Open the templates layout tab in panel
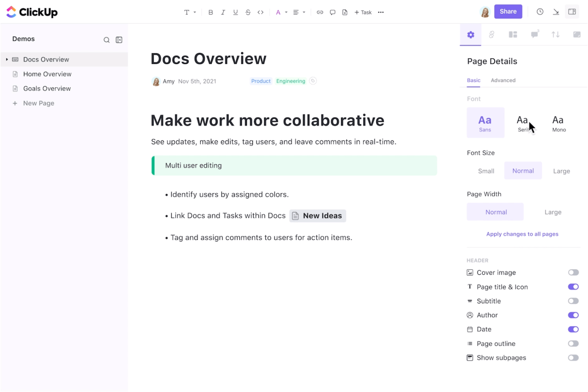The width and height of the screenshot is (588, 392). (513, 34)
